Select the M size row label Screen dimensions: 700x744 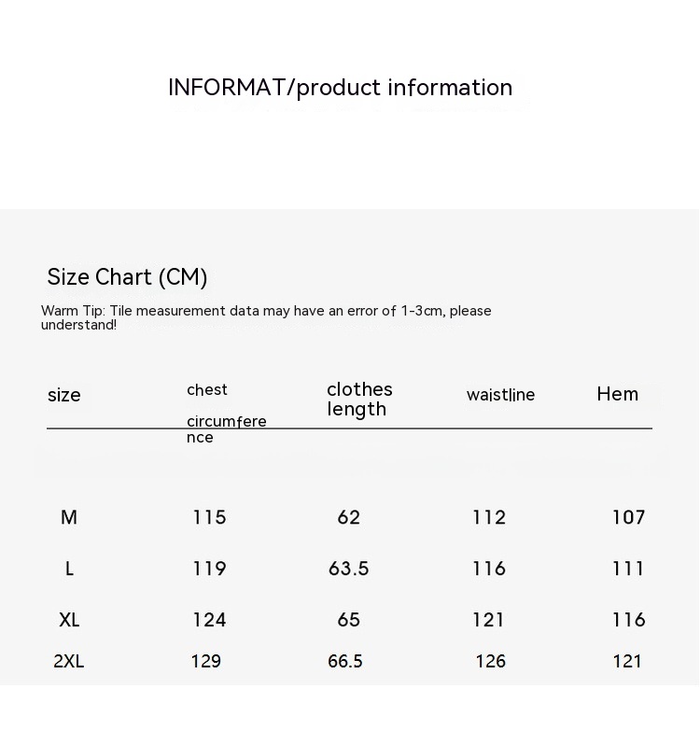click(69, 517)
